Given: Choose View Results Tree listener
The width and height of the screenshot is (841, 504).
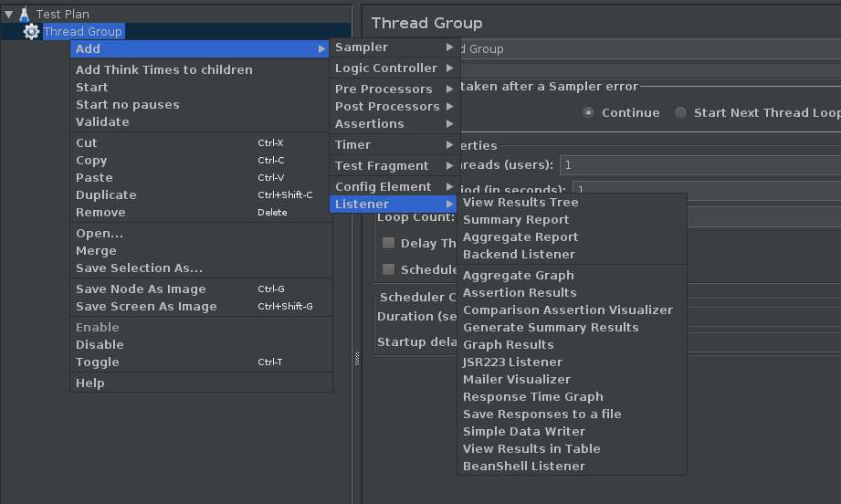Looking at the screenshot, I should click(520, 203).
